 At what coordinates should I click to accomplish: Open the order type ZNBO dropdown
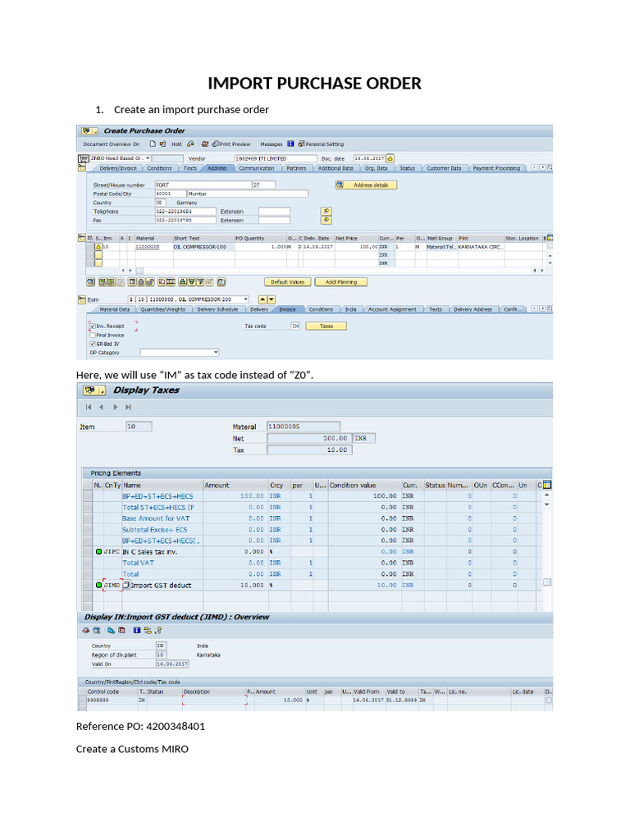(x=148, y=158)
